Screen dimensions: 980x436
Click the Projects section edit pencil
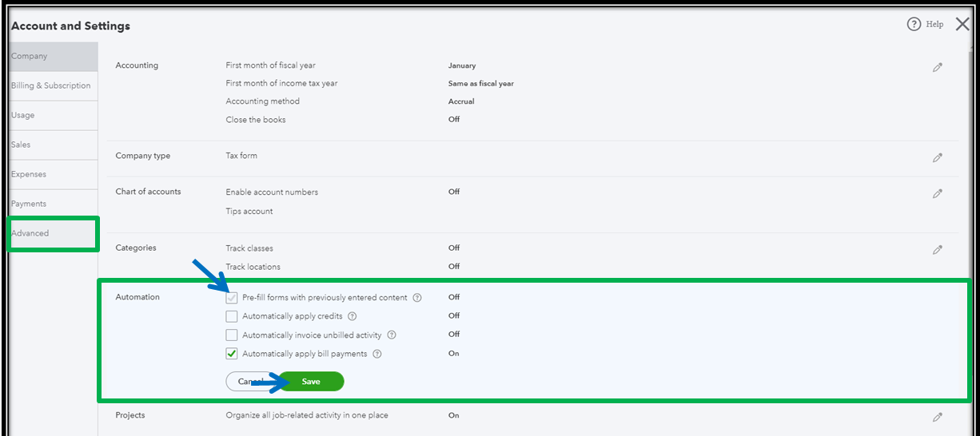(938, 417)
